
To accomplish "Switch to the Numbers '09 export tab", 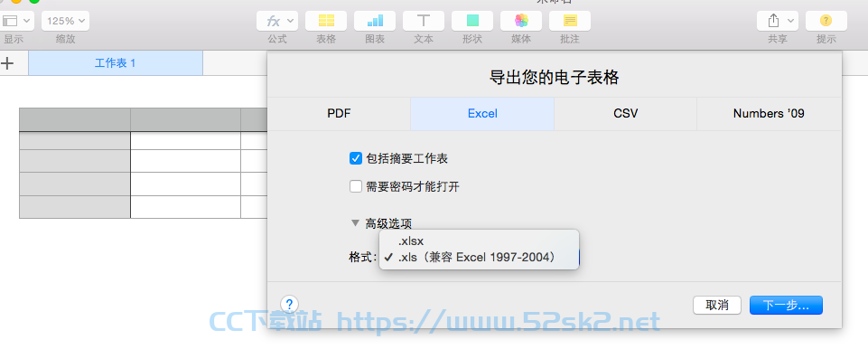I will (x=769, y=114).
